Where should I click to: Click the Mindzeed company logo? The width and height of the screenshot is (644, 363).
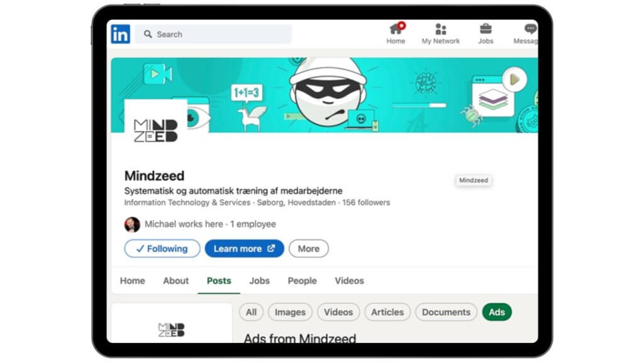156,130
